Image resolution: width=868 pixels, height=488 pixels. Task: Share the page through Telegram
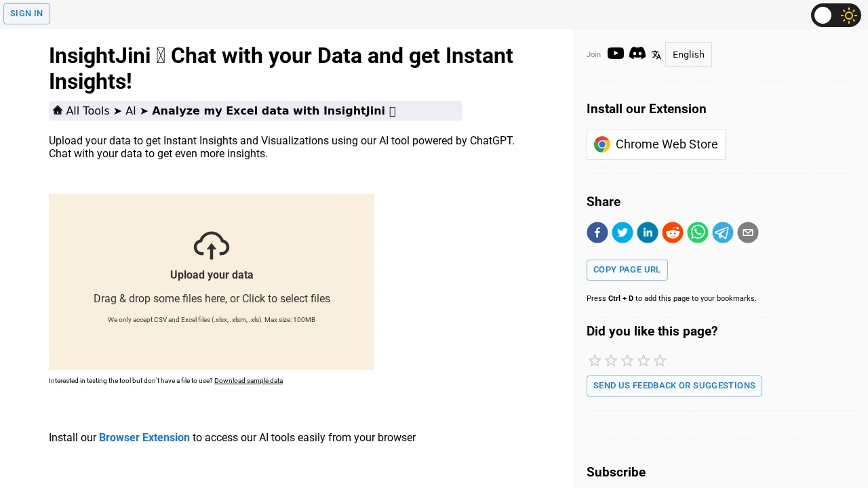723,232
